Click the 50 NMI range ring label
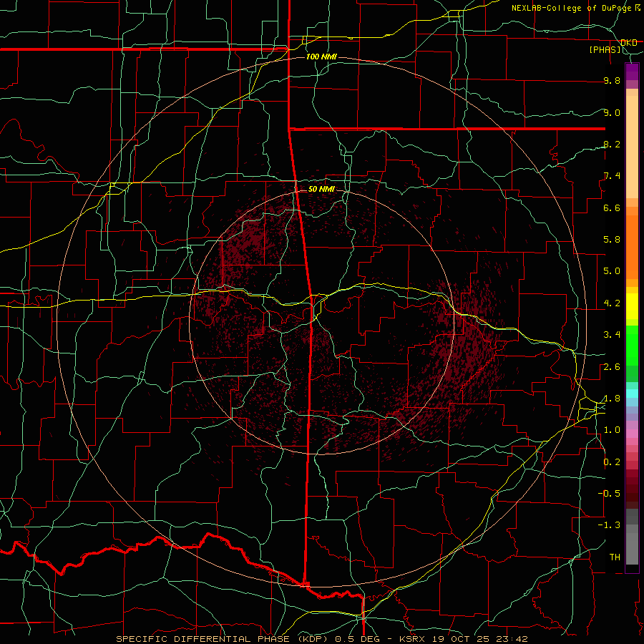Screen dimensions: 644x644 [321, 189]
